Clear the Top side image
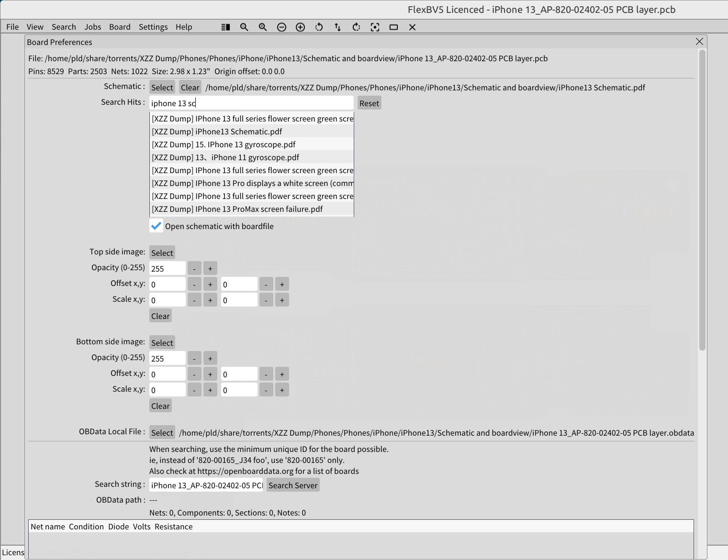 (160, 316)
